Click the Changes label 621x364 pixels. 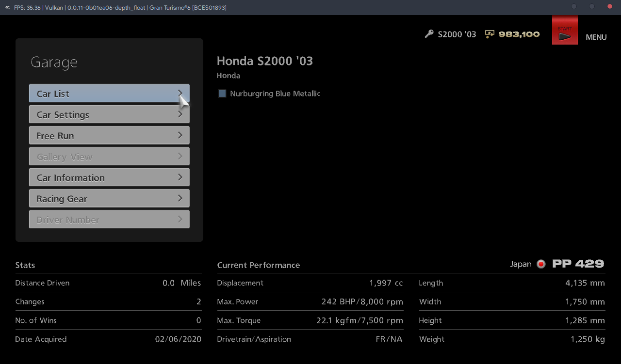(x=30, y=301)
